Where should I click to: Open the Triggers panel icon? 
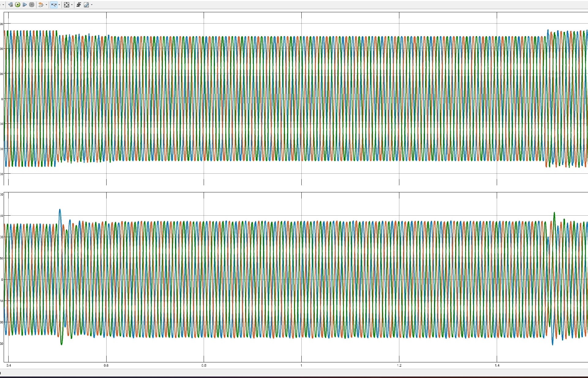pos(79,5)
